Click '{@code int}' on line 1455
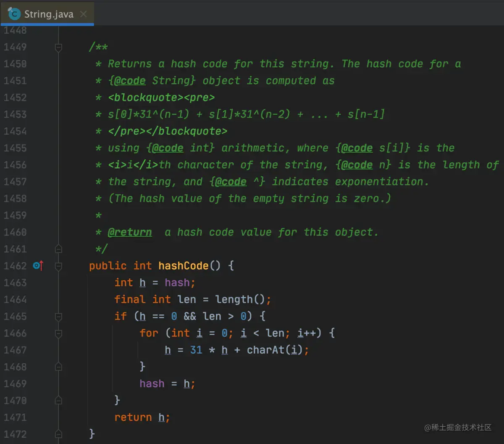Viewport: 504px width, 444px height. [180, 148]
